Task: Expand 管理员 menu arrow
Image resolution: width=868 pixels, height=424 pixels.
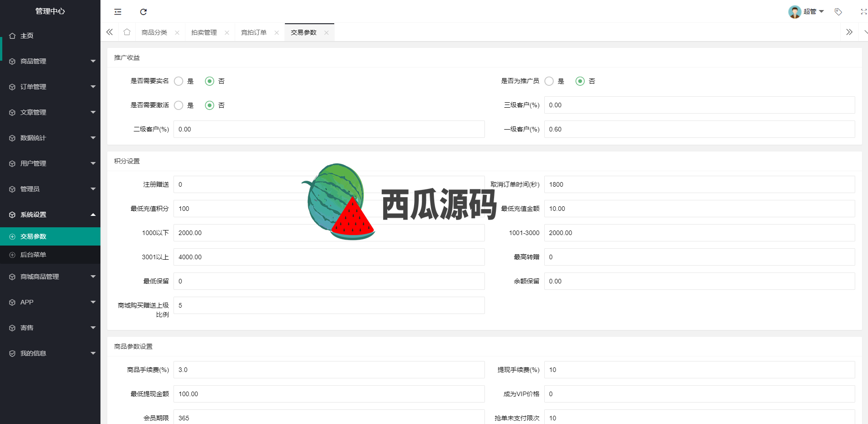Action: coord(93,189)
